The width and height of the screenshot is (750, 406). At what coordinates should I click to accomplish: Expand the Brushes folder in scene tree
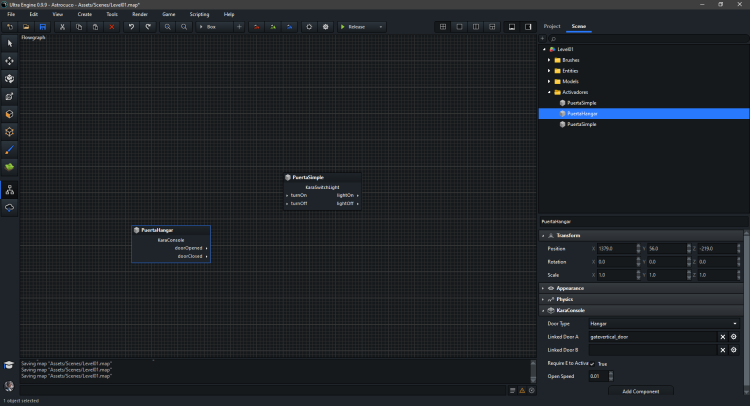tap(549, 60)
